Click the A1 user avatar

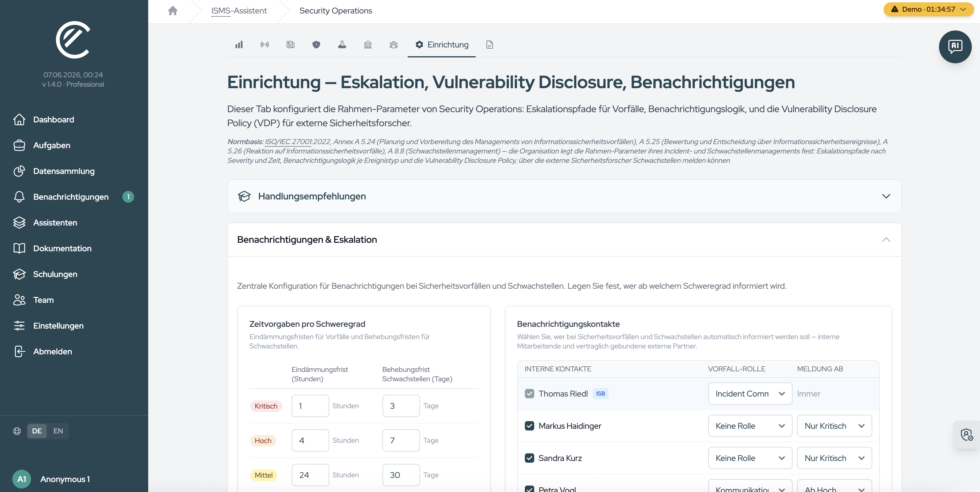[22, 479]
